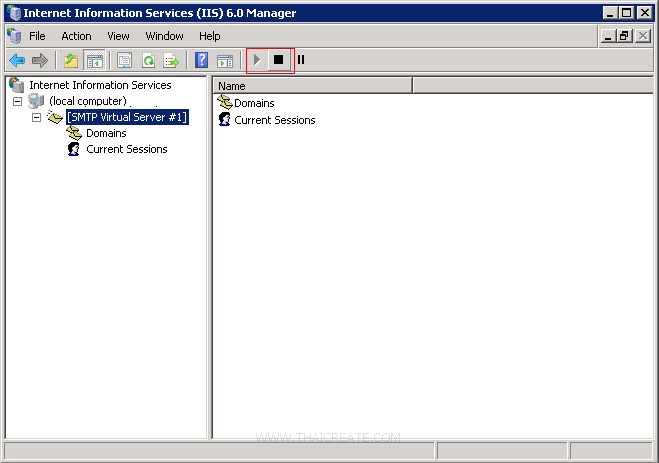Viewport: 659px width, 463px height.
Task: Open the Help menu
Action: (209, 36)
